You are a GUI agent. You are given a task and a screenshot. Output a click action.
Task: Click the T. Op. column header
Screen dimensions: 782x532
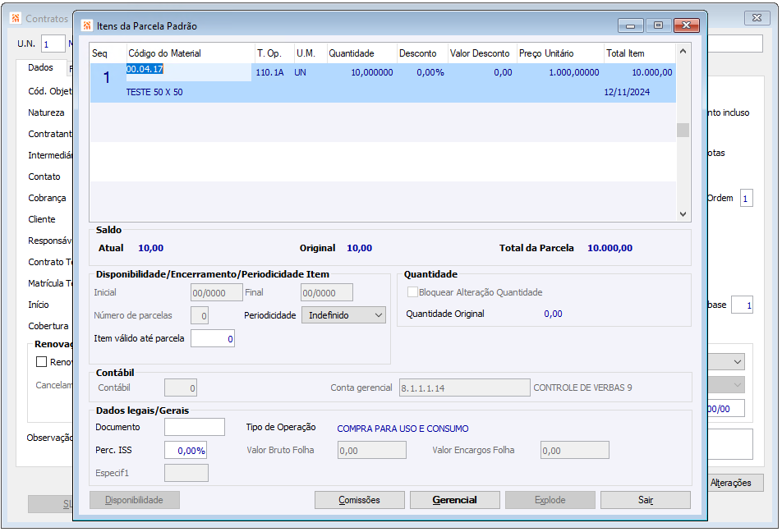click(x=274, y=53)
